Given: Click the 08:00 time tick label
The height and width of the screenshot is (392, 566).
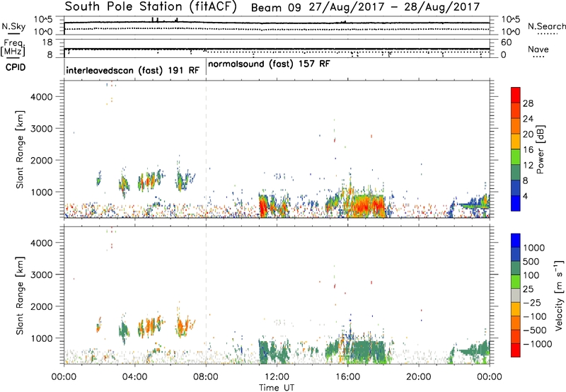Looking at the screenshot, I should 206,377.
